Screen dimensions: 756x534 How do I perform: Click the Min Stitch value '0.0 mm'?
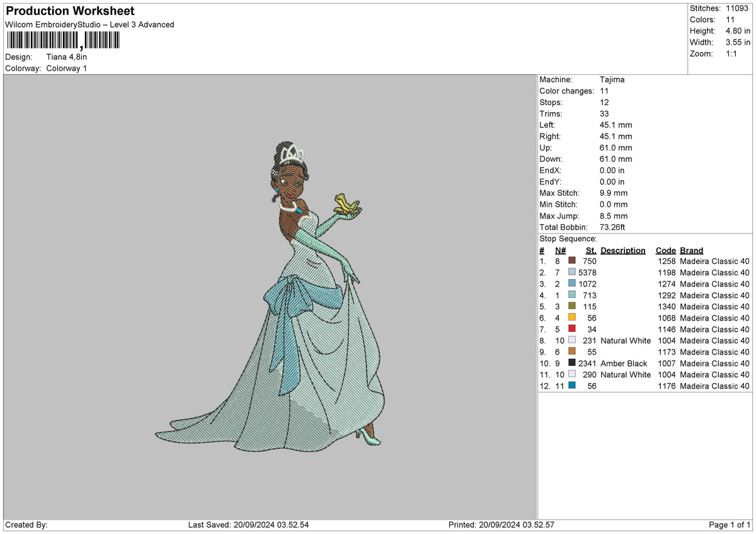pos(614,205)
